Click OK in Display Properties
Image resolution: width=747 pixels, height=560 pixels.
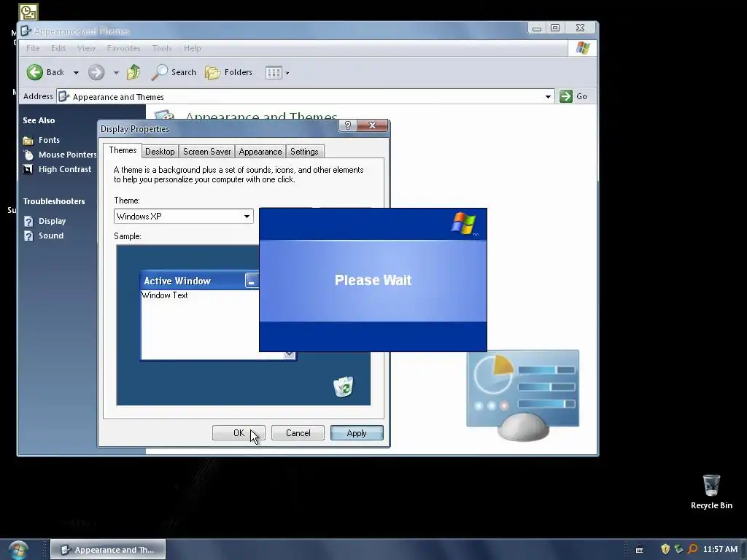point(239,433)
